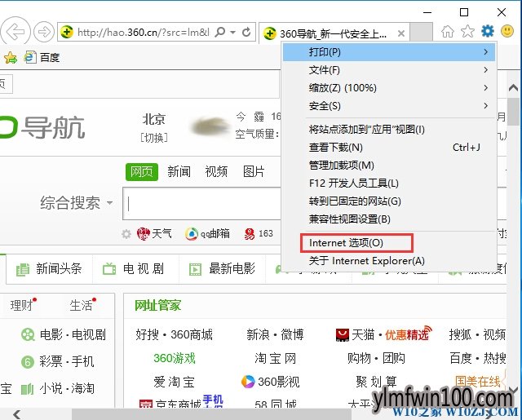Click the browser Back arrow button
Screen dimensions: 522x420
[15, 32]
